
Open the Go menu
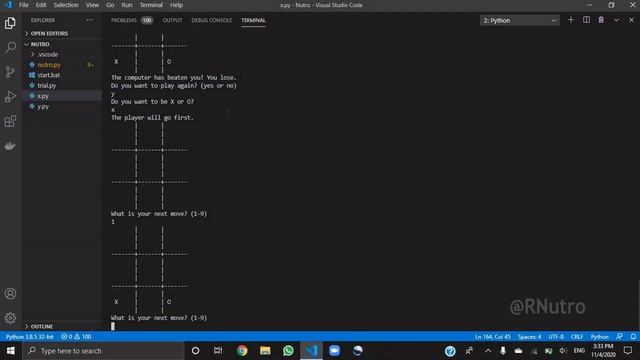pyautogui.click(x=110, y=5)
